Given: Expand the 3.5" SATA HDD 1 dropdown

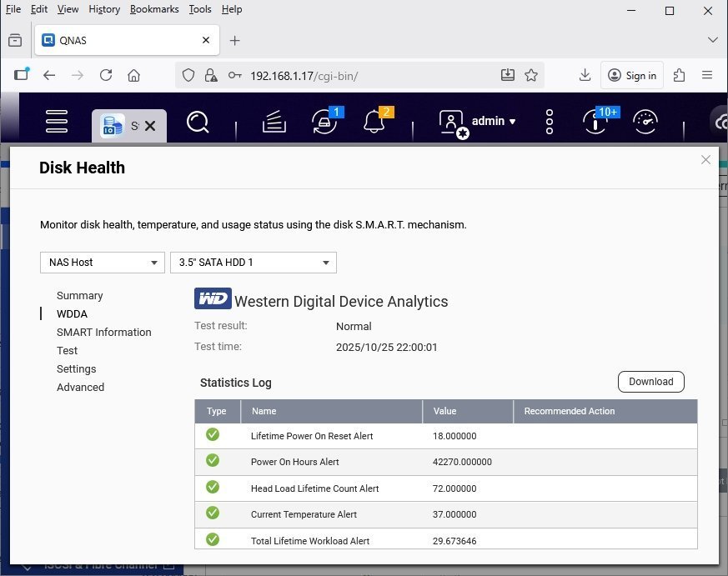Looking at the screenshot, I should click(254, 263).
